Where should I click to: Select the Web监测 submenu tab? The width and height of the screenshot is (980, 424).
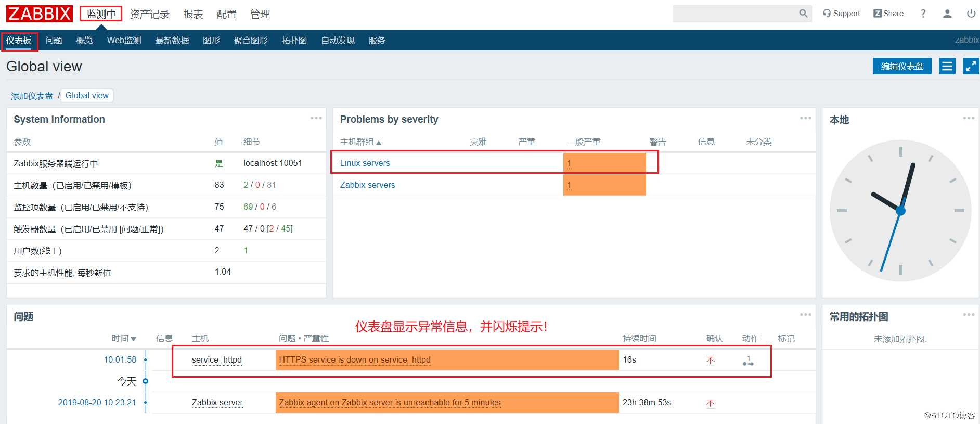click(124, 41)
